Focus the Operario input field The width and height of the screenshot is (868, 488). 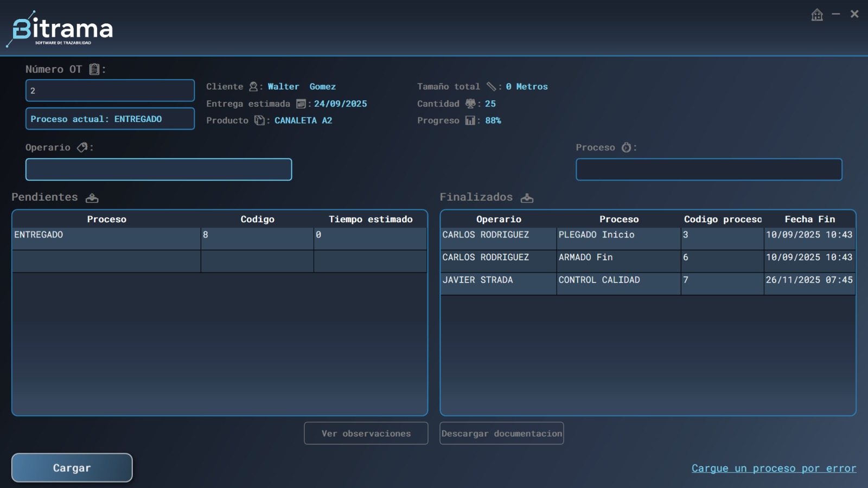coord(158,170)
